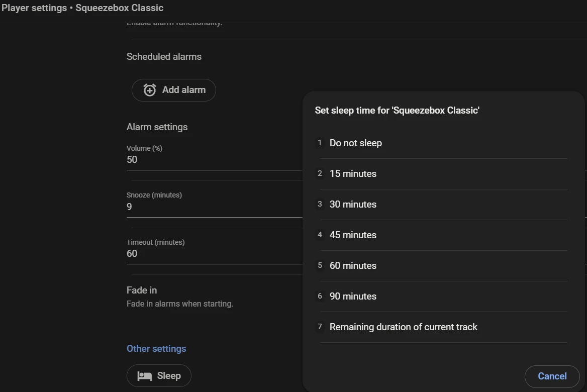Click the Player settings title text

click(x=82, y=8)
